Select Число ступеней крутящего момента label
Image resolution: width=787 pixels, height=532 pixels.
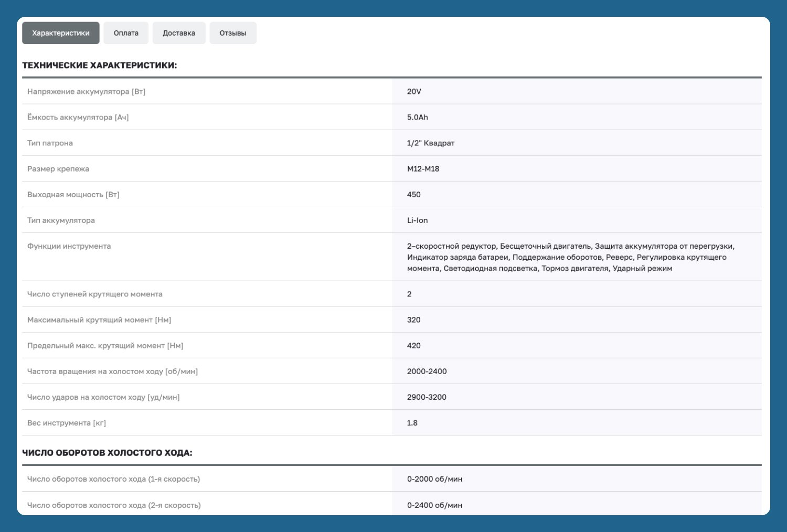pos(95,294)
